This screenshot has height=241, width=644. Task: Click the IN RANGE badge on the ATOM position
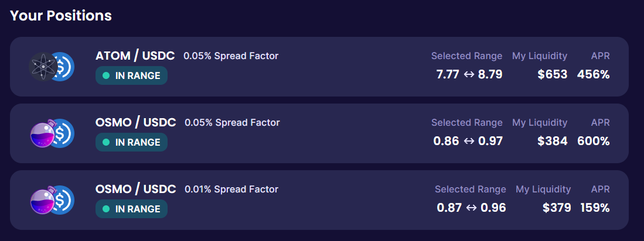[x=131, y=75]
